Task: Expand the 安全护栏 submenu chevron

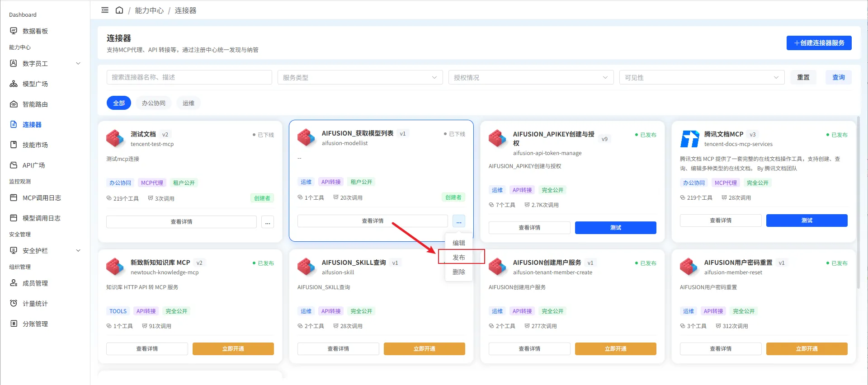Action: 78,250
